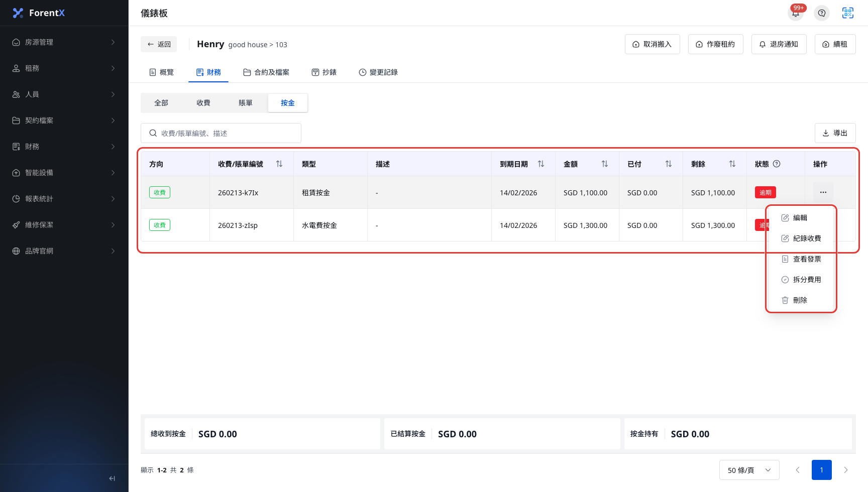Select the 全部 filter tab
The width and height of the screenshot is (868, 492).
click(161, 103)
